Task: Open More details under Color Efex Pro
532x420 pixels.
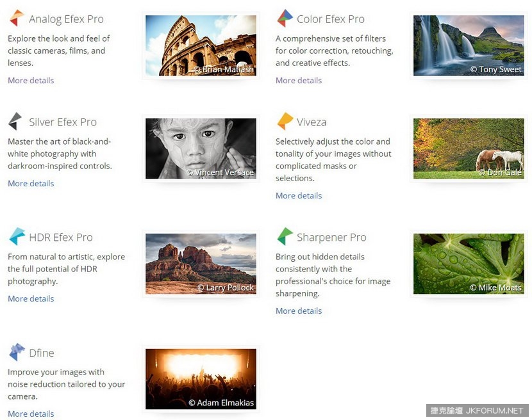Action: pyautogui.click(x=299, y=80)
